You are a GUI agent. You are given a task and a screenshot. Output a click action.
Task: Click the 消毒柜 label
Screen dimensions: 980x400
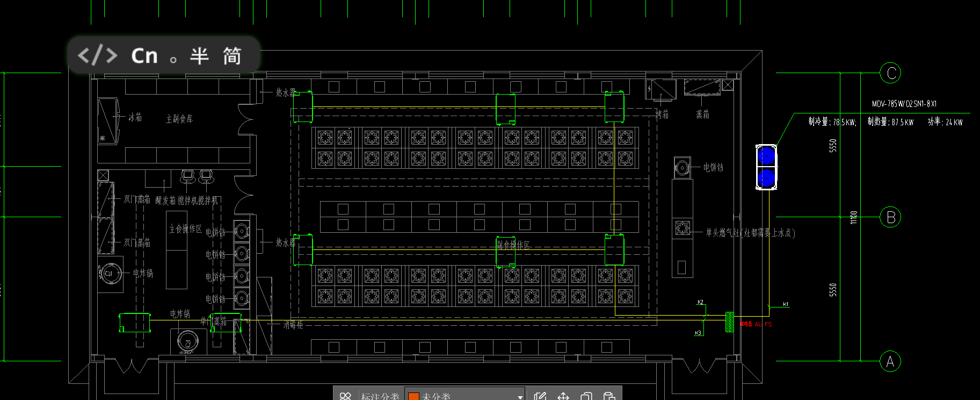tap(293, 325)
